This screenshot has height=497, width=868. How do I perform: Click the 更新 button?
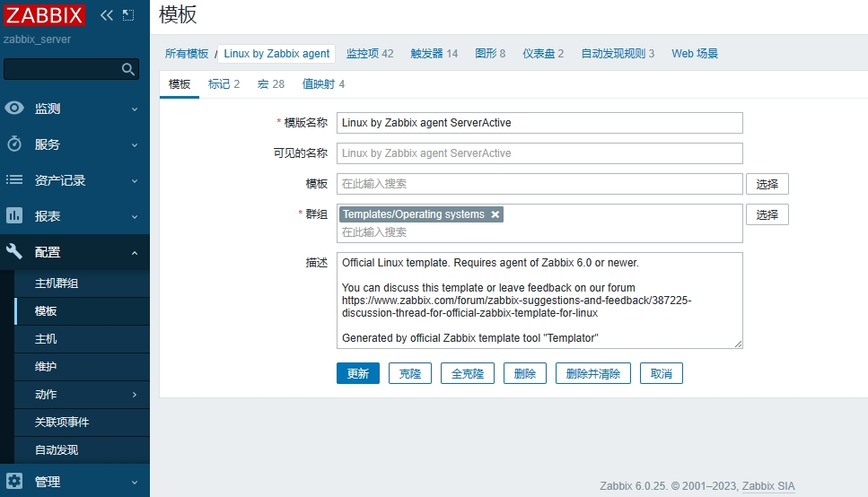point(357,373)
